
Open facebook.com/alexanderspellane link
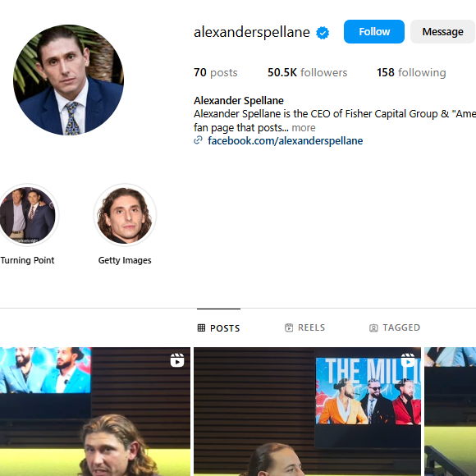pos(285,140)
